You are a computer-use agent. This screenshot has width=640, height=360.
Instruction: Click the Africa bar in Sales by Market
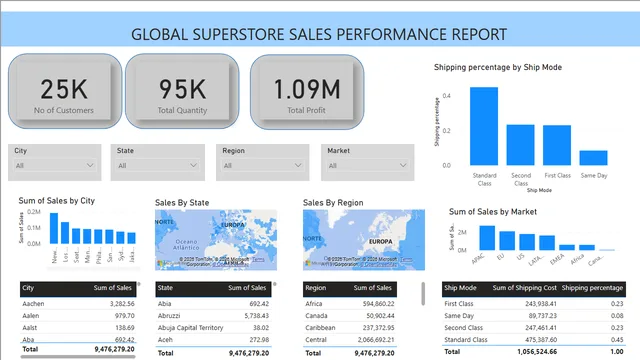(x=587, y=247)
